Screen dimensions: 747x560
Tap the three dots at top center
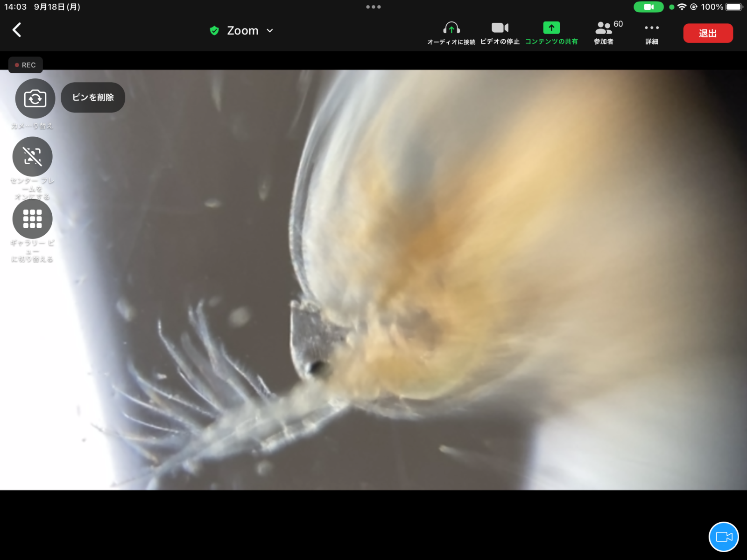[x=373, y=7]
